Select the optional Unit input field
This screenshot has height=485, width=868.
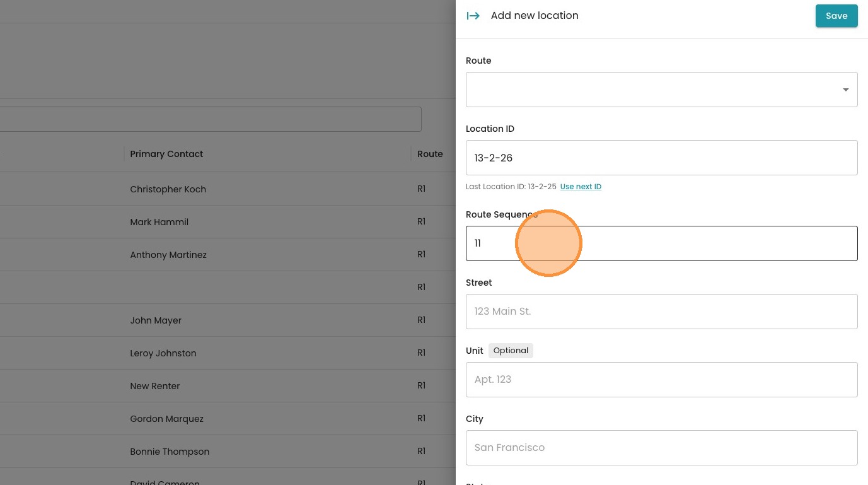(x=661, y=380)
